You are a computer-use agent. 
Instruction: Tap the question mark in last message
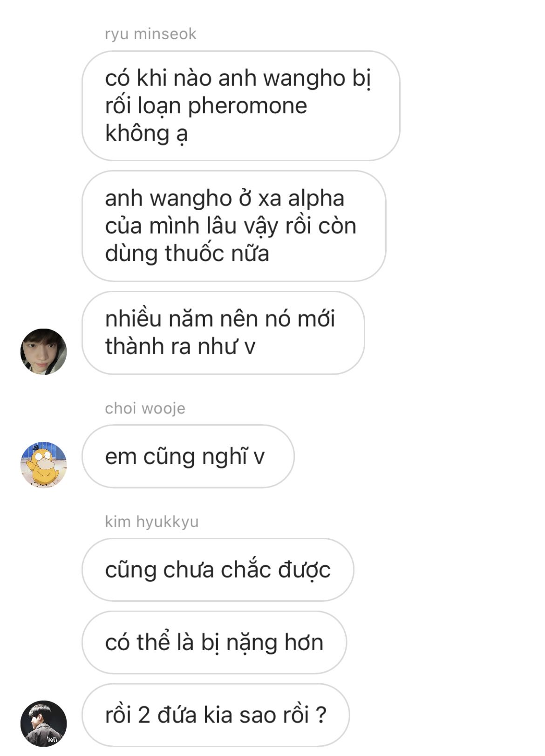click(320, 715)
